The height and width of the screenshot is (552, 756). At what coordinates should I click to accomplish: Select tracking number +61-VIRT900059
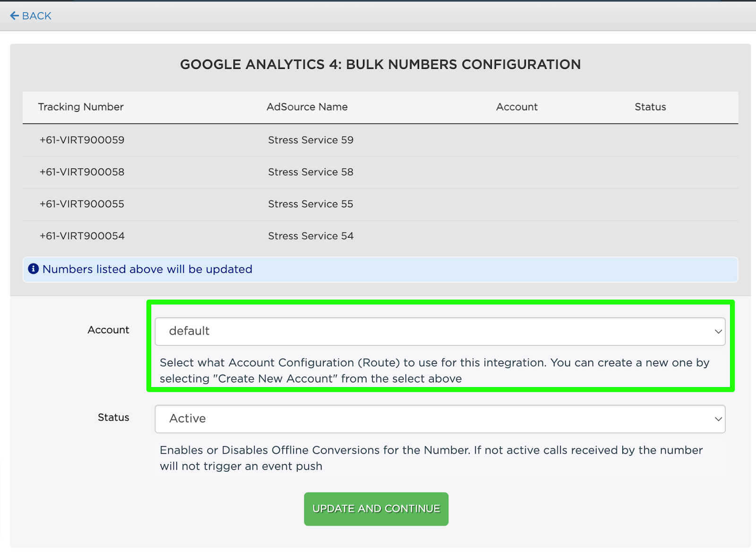[82, 140]
